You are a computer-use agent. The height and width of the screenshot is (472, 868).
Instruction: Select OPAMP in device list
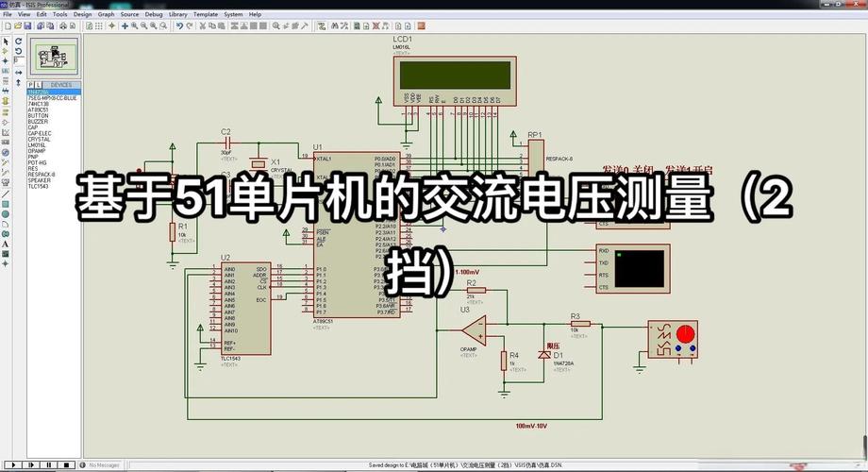[37, 151]
